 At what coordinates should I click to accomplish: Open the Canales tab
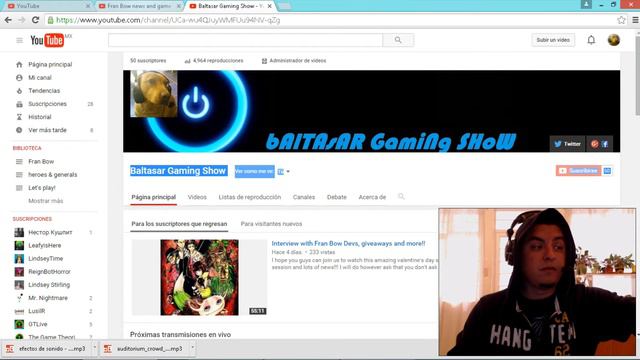(304, 197)
